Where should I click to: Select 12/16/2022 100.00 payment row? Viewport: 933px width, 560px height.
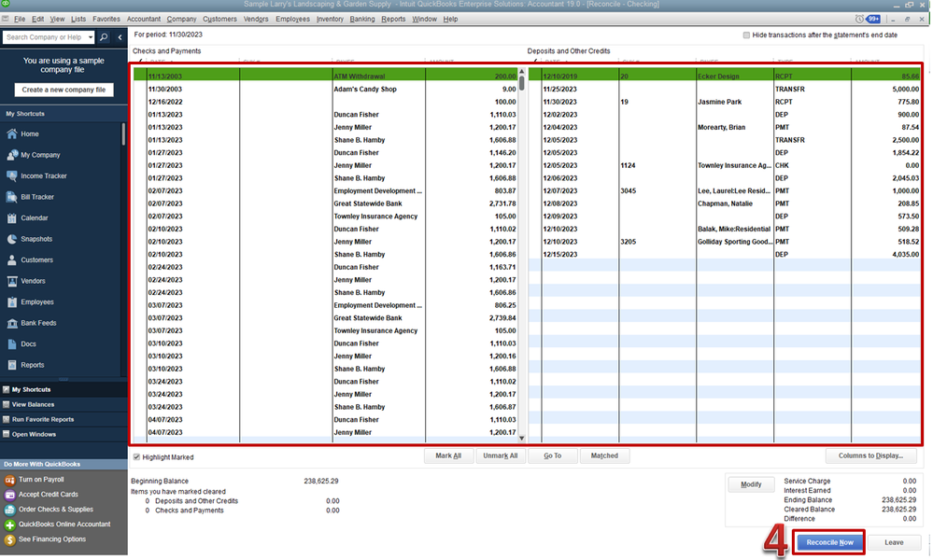click(326, 102)
